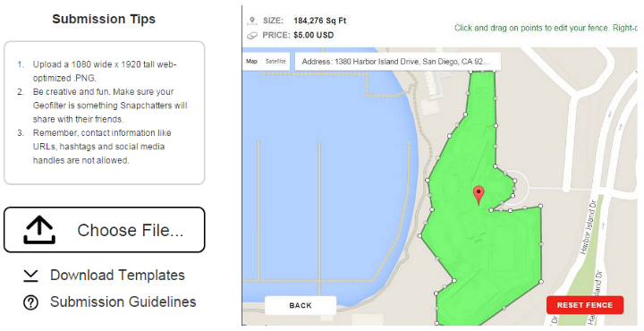Click the upload arrow icon
The width and height of the screenshot is (644, 331).
[39, 230]
